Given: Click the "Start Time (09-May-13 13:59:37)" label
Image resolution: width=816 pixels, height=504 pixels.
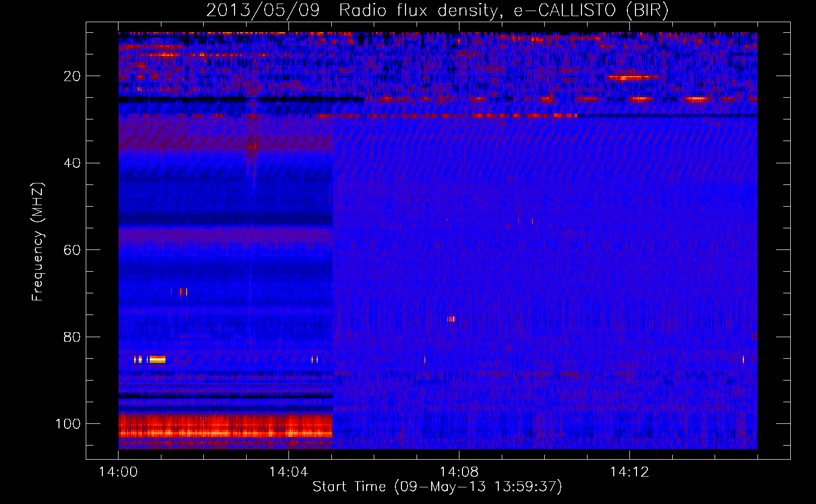Looking at the screenshot, I should (x=437, y=487).
